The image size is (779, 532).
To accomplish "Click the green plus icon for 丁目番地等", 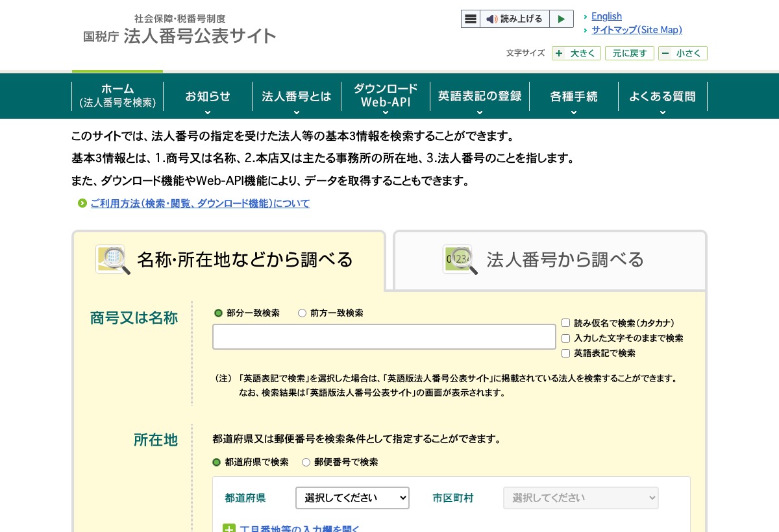I will point(229,529).
